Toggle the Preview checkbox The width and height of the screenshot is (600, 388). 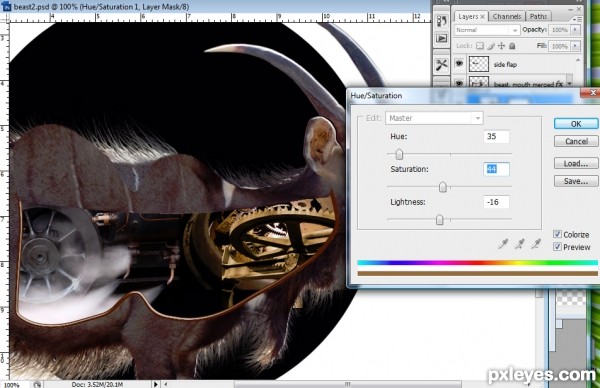click(x=557, y=247)
